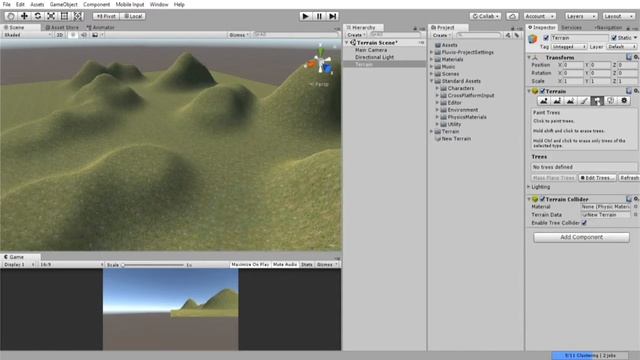The width and height of the screenshot is (640, 360).
Task: Open the Layers dropdown
Action: tap(581, 16)
